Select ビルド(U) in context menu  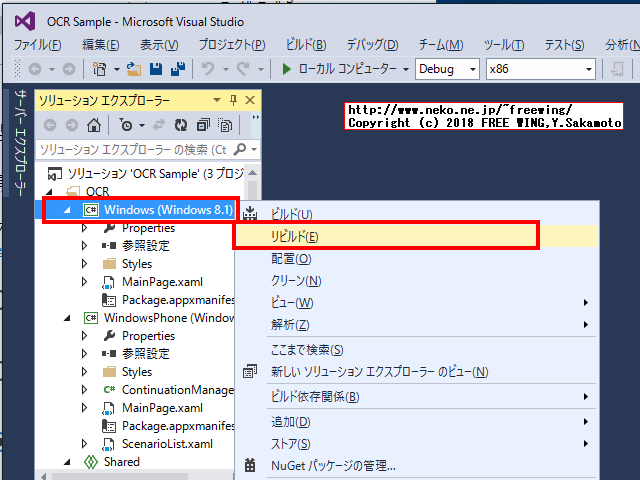(416, 214)
